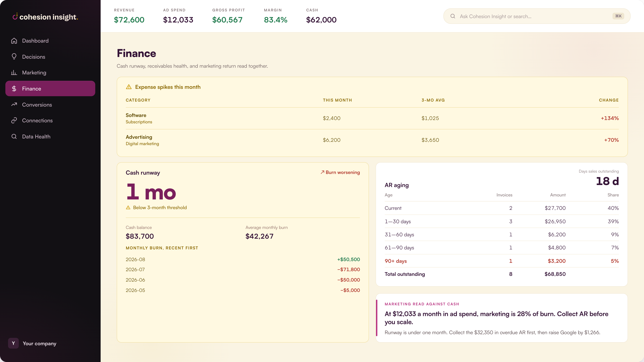The width and height of the screenshot is (644, 362).
Task: Click the Ad Spend $12,033 metric
Action: pos(178,16)
